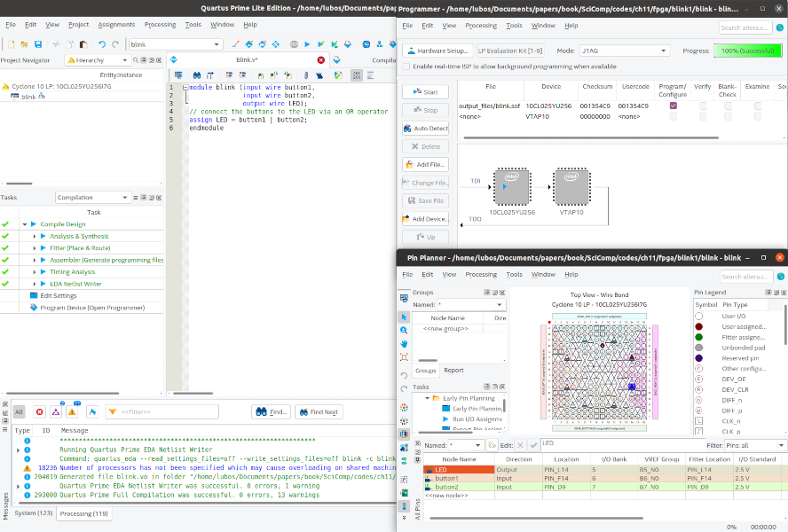Click the Find binoculars icon in the editor toolbar
Image resolution: width=788 pixels, height=532 pixels.
click(x=196, y=75)
